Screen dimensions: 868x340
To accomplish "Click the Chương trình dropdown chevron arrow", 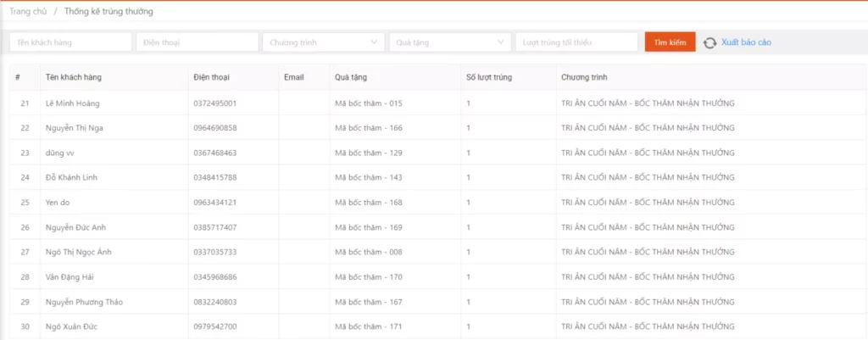I will pyautogui.click(x=375, y=42).
